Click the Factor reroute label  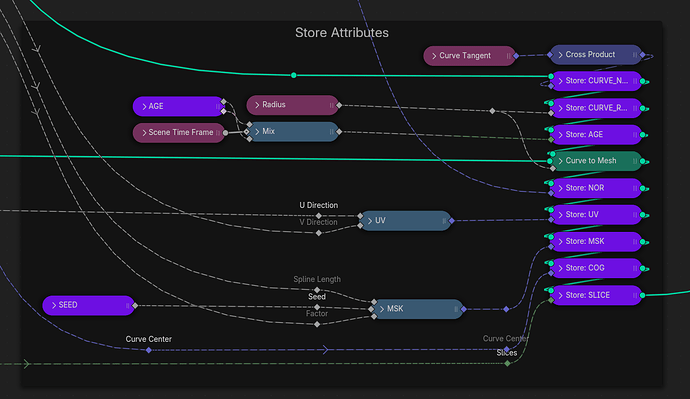[317, 314]
